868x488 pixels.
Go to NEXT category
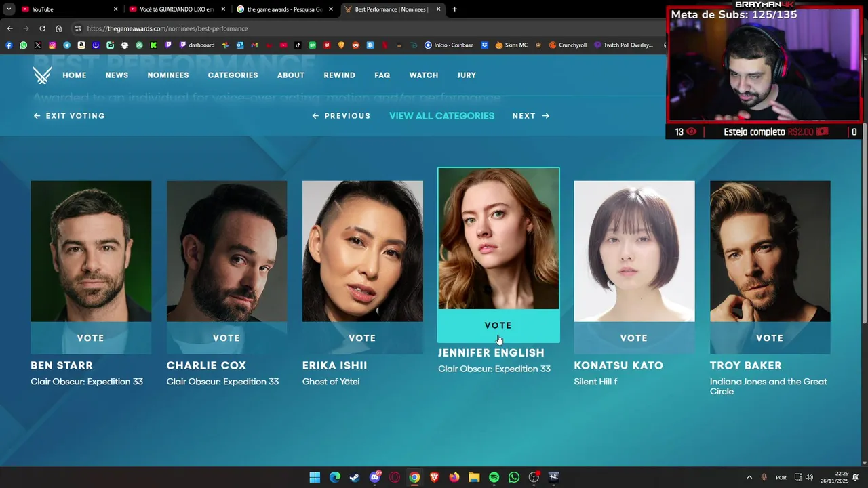[x=531, y=116]
